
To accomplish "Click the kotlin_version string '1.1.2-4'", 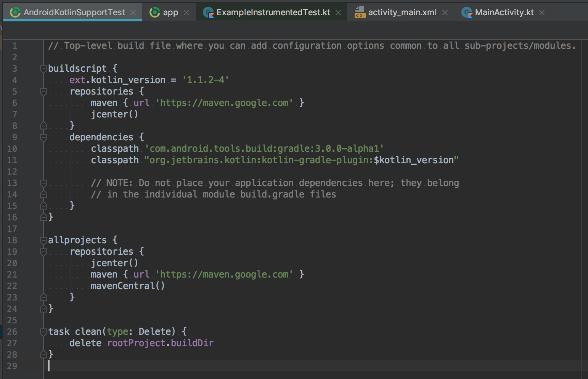I will (x=206, y=80).
